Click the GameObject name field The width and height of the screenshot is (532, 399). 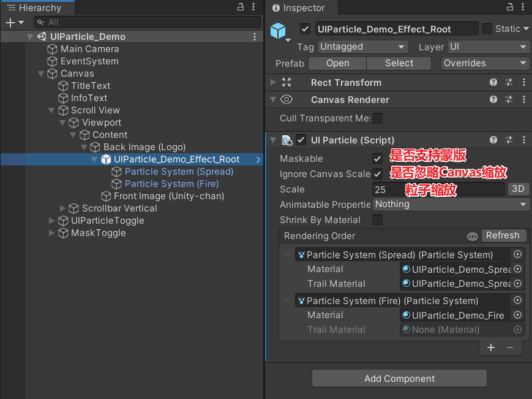396,29
